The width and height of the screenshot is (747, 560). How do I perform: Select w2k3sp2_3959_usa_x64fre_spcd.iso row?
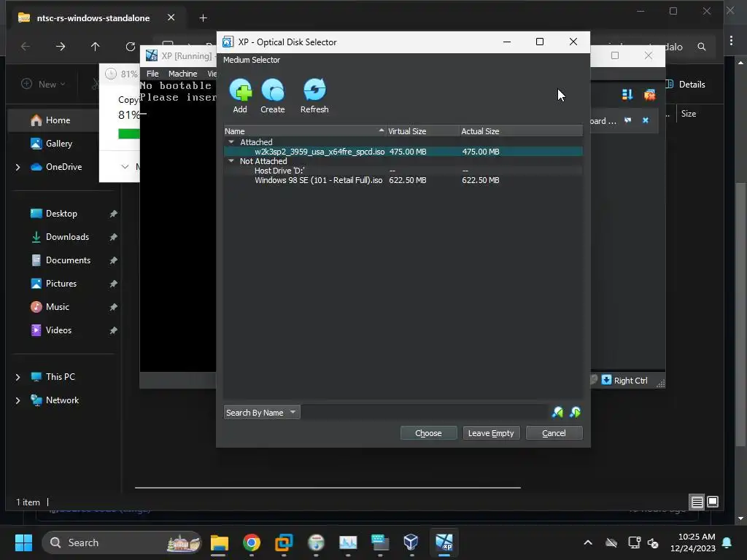click(x=403, y=152)
